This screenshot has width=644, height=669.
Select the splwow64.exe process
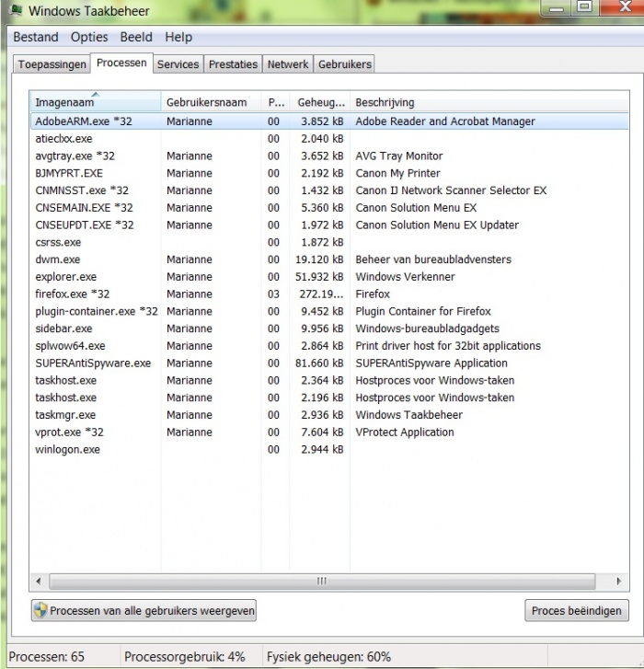(x=329, y=346)
